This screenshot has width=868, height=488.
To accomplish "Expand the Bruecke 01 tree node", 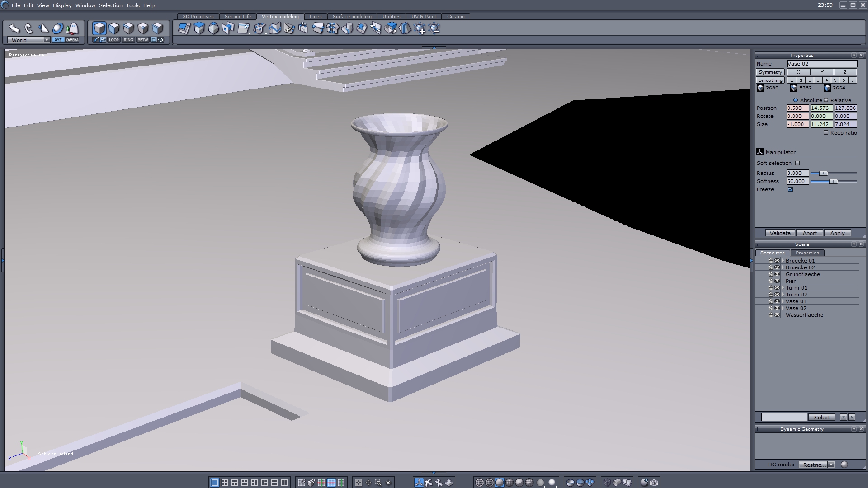I will [x=783, y=261].
